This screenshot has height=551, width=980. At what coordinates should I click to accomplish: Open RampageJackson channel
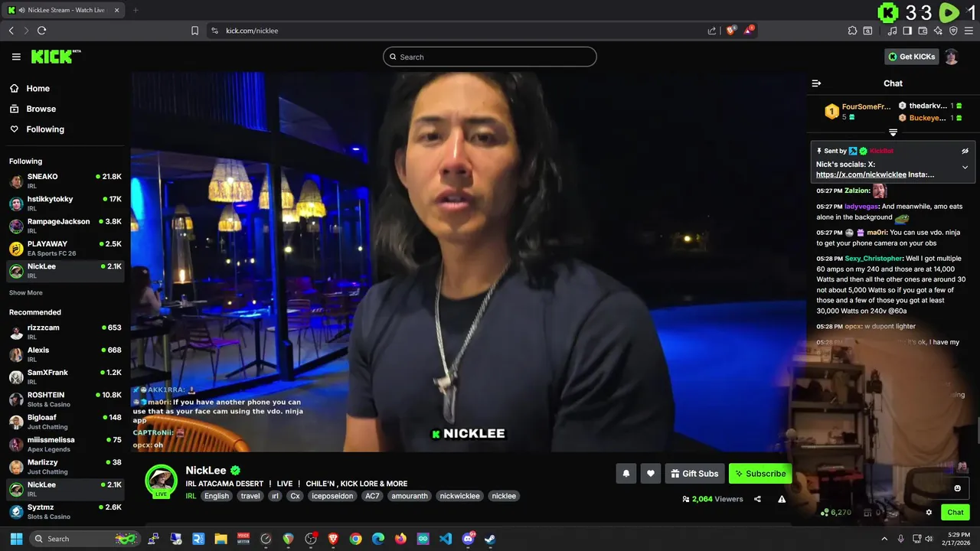(x=65, y=225)
